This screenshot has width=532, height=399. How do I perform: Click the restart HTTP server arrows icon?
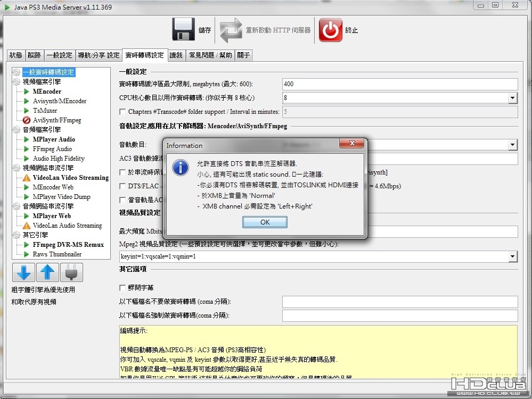click(x=231, y=30)
